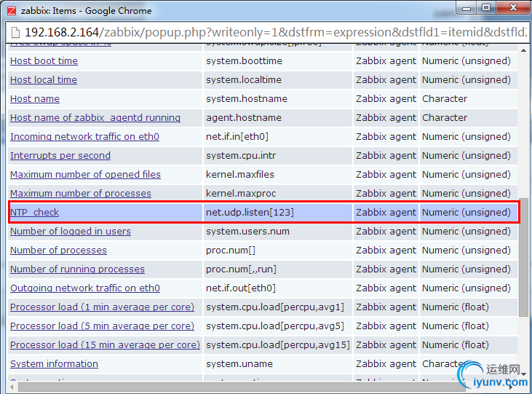This screenshot has height=394, width=532.
Task: Click Numeric (unsigned) in NTP_check row
Action: tap(467, 212)
